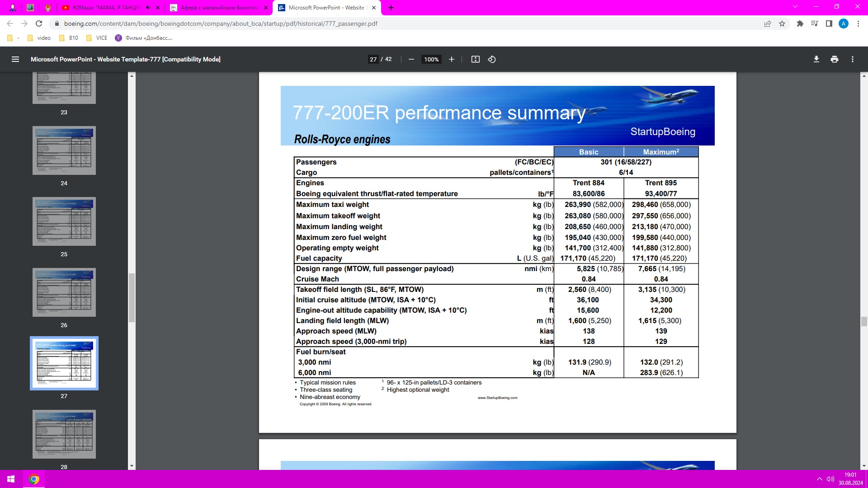Click the document scroll up arrow
868x488 pixels.
tap(864, 75)
